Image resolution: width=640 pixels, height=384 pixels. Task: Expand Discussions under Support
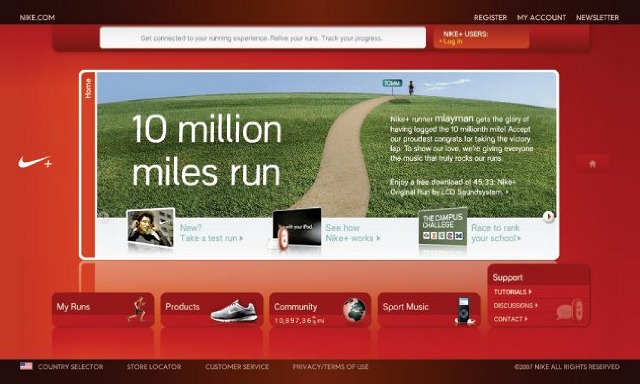click(516, 305)
